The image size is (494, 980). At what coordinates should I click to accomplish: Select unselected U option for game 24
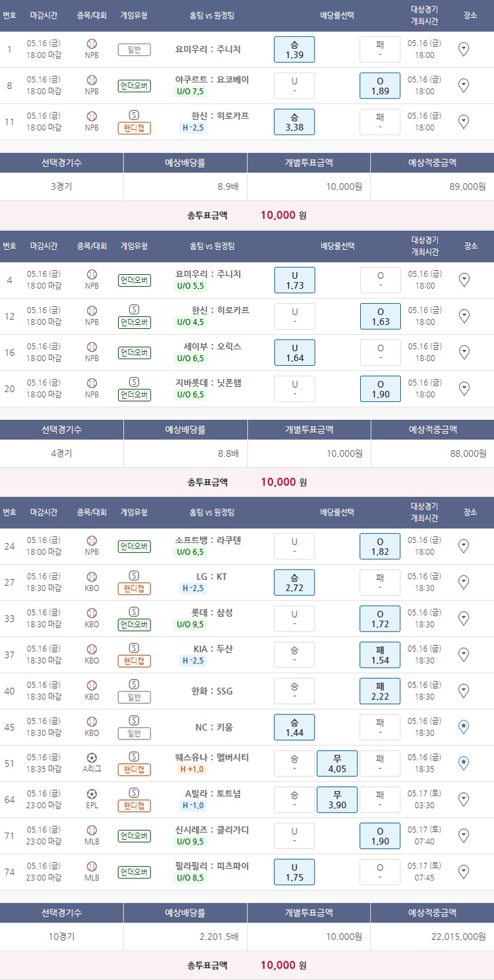coord(294,546)
